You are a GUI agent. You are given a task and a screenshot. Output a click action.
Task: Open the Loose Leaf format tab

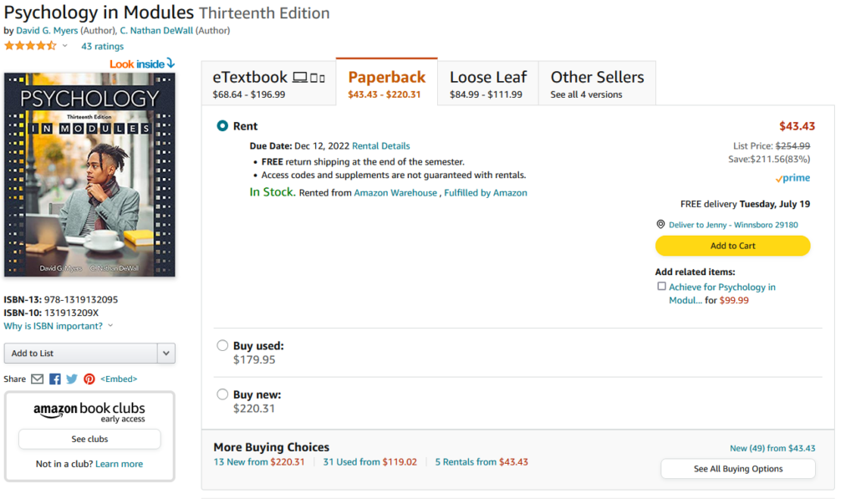[488, 83]
